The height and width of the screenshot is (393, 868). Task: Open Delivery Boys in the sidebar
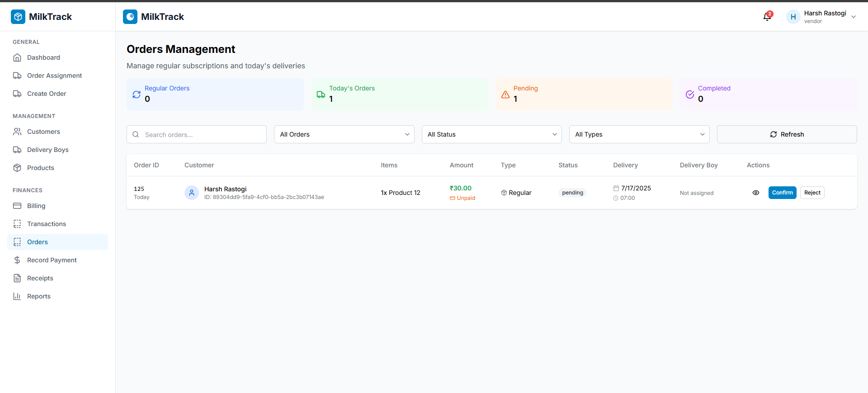(47, 150)
